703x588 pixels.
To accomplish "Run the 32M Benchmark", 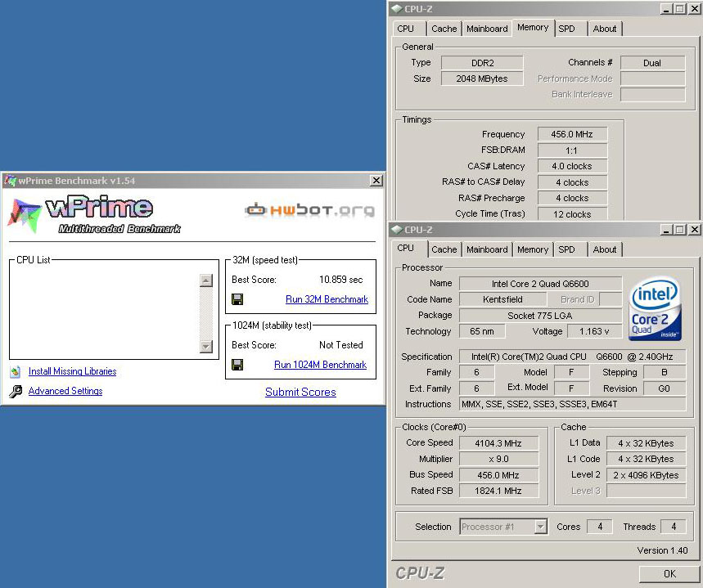I will 327,299.
